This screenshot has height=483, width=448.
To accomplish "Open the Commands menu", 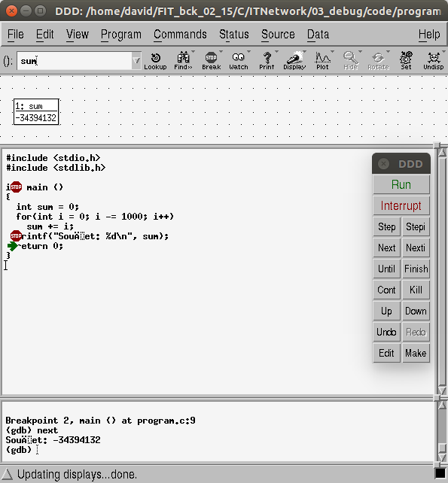I will click(180, 34).
